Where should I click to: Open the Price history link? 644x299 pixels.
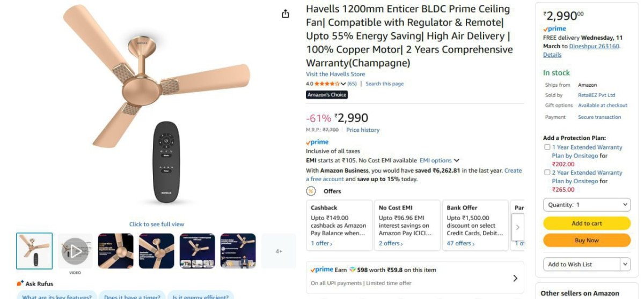363,130
